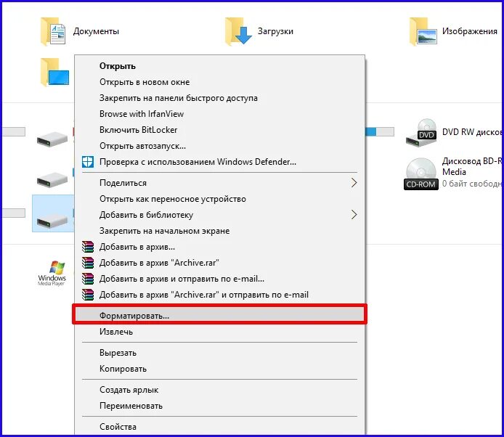504x437 pixels.
Task: Click the Изображения folder label
Action: pos(470,31)
